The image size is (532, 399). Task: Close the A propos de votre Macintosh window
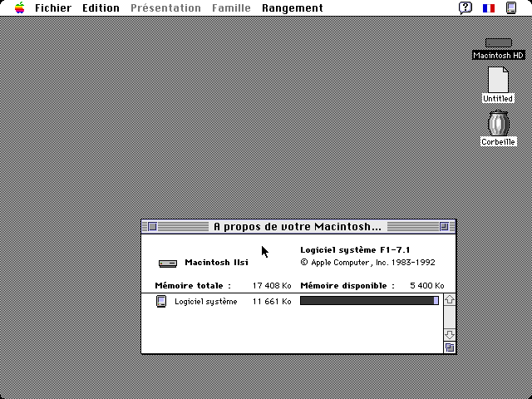click(x=153, y=227)
